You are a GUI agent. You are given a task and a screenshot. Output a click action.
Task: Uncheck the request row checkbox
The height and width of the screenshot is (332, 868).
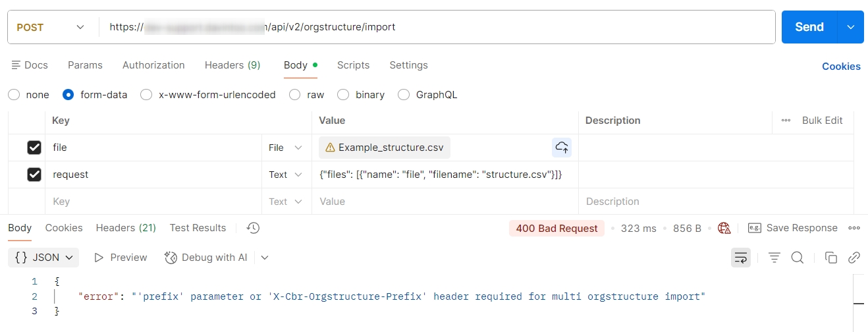tap(34, 175)
